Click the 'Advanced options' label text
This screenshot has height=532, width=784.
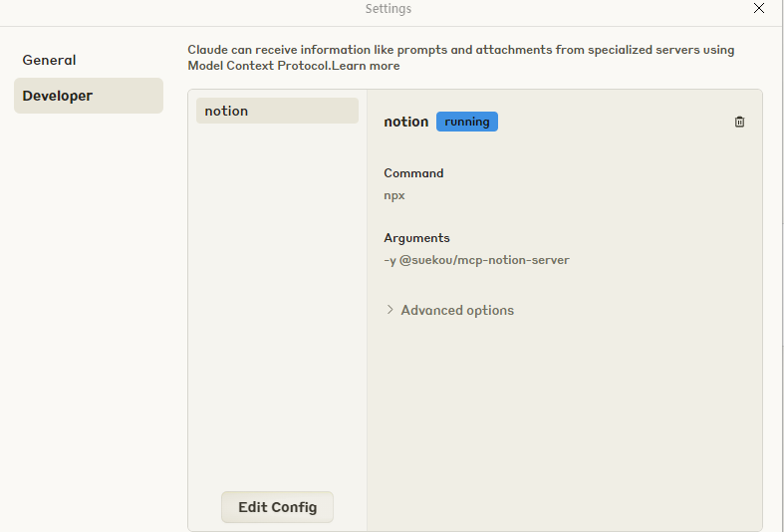click(x=457, y=310)
